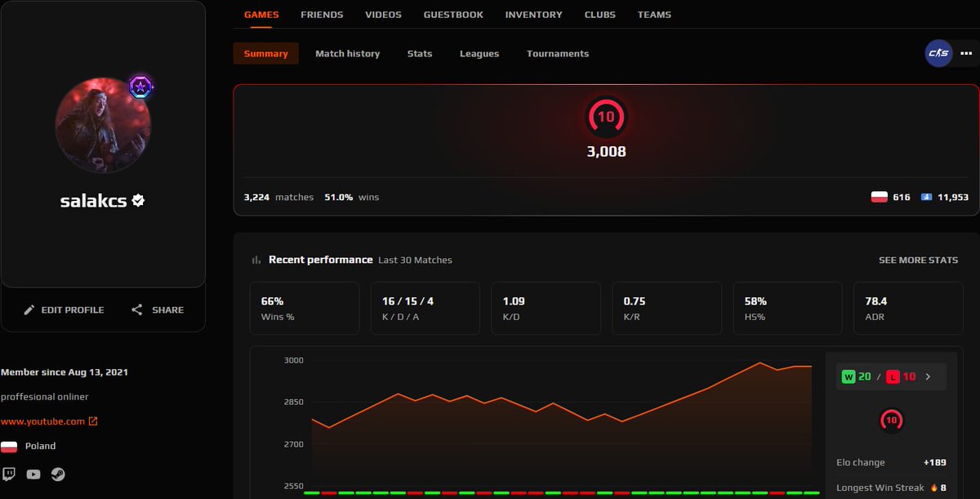Viewport: 980px width, 499px height.
Task: Open the TEAMS tab
Action: click(x=654, y=15)
